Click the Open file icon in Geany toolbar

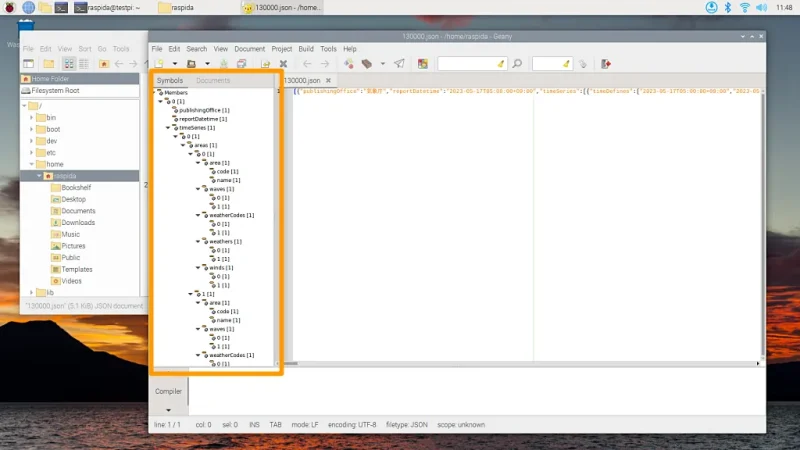[x=191, y=64]
